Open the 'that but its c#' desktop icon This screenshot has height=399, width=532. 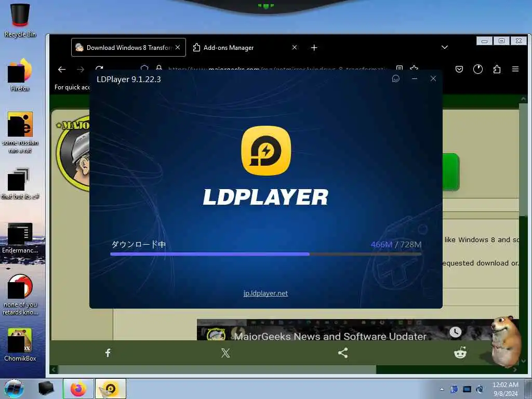[x=20, y=183]
